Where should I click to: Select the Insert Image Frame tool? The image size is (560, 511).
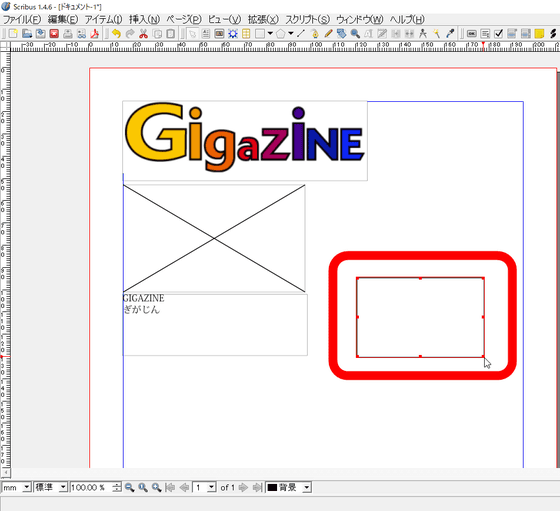pyautogui.click(x=219, y=34)
